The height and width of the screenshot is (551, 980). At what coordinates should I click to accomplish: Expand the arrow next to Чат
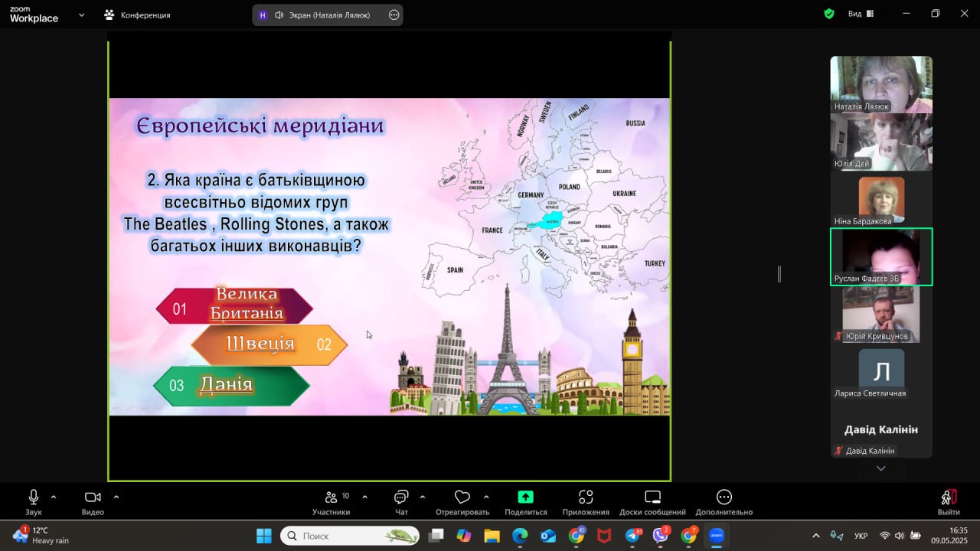[423, 497]
